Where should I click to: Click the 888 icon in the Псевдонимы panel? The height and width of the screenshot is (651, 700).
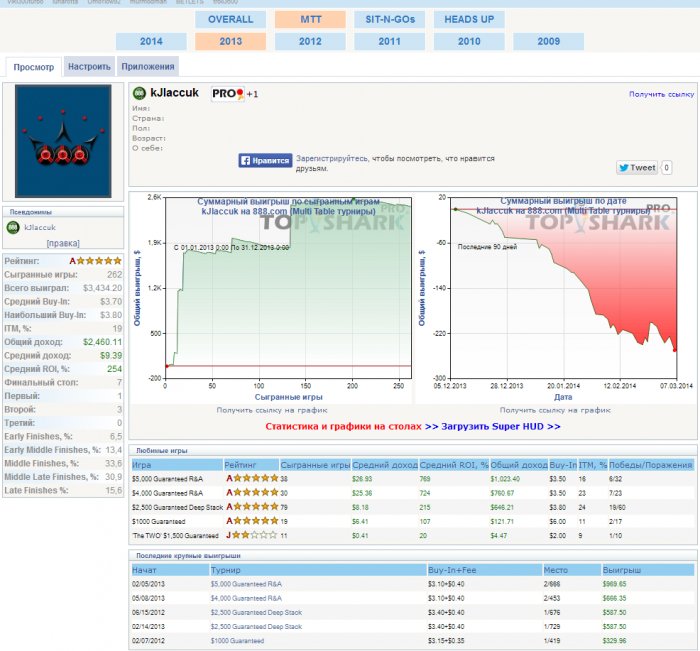[14, 228]
